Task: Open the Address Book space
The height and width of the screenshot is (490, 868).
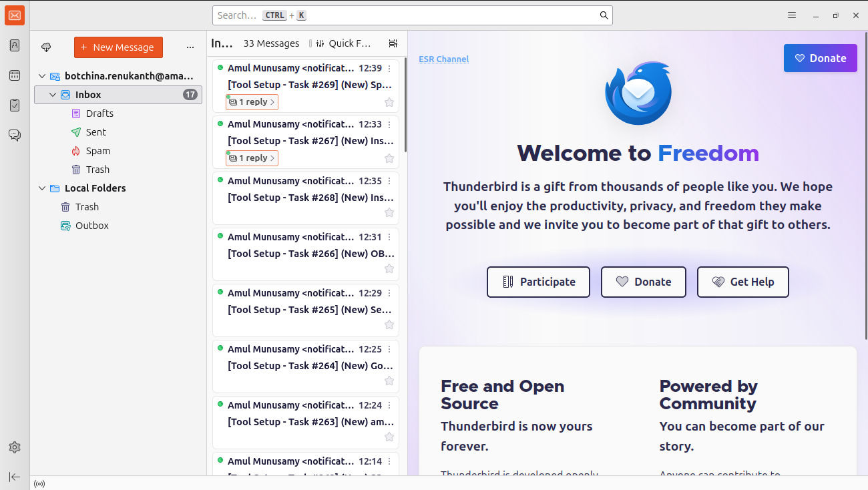Action: [x=15, y=45]
